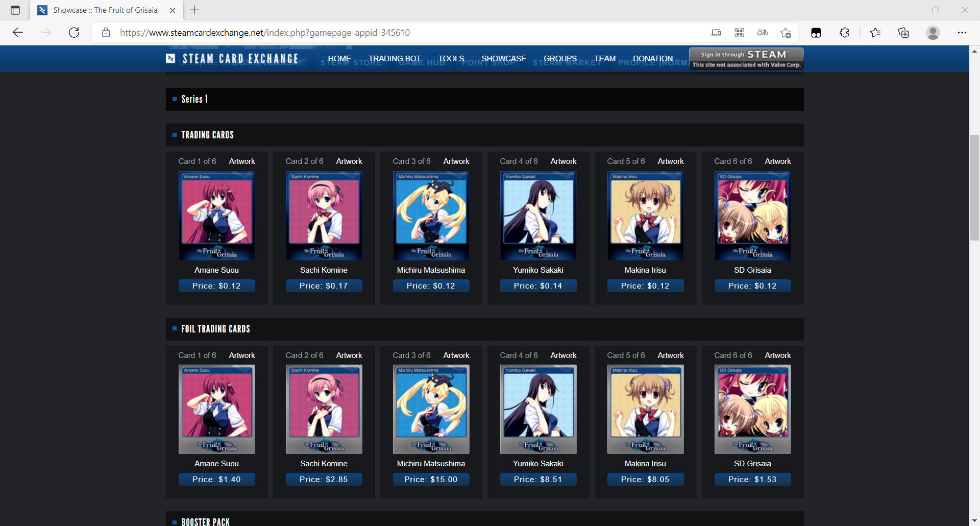Viewport: 980px width, 526px height.
Task: Reload the page with the refresh icon
Action: click(x=74, y=33)
